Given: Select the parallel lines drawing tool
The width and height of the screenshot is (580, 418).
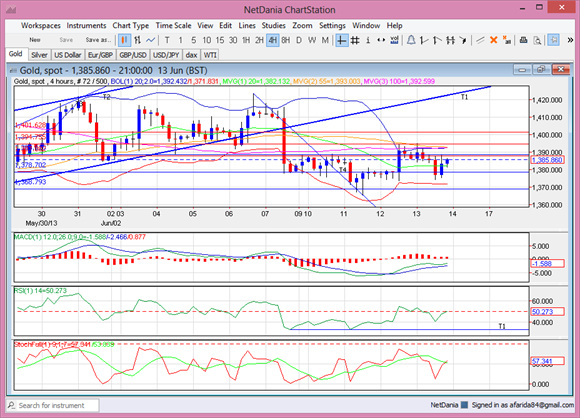Looking at the screenshot, I should click(x=480, y=40).
